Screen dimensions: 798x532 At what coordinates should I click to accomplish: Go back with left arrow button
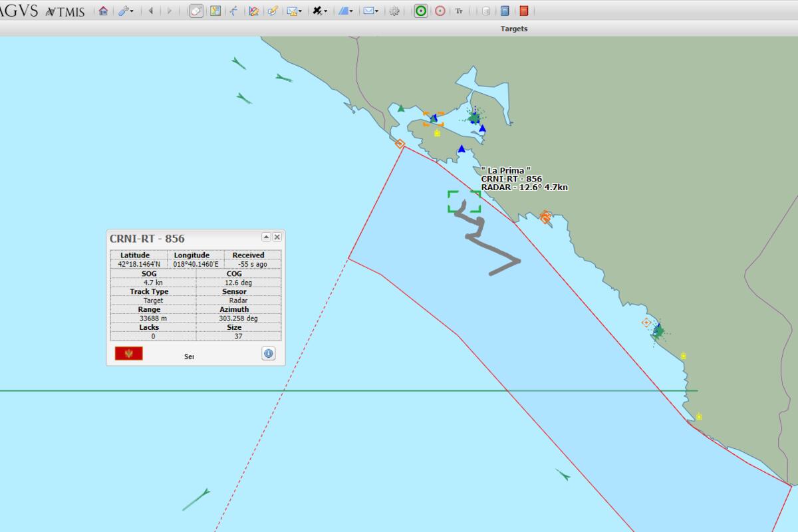coord(151,11)
